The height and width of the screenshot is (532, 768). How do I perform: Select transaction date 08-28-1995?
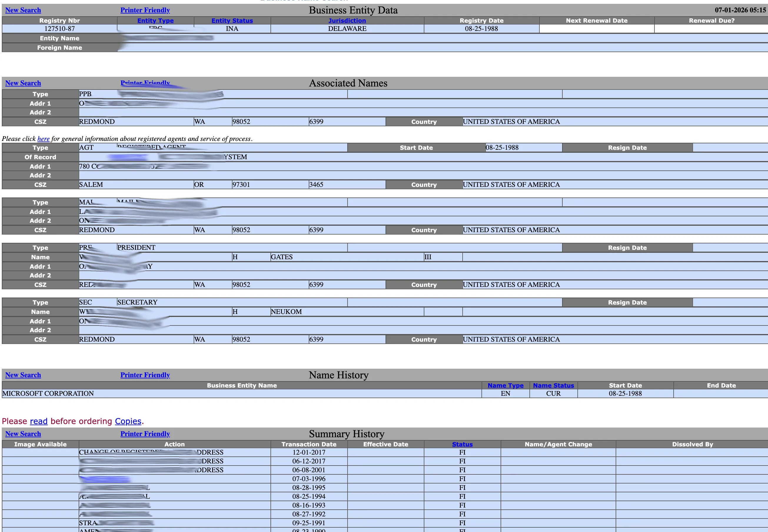pyautogui.click(x=309, y=488)
